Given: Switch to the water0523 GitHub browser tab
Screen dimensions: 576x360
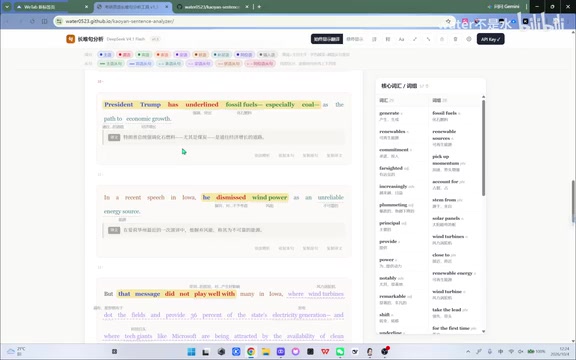Looking at the screenshot, I should click(x=212, y=7).
